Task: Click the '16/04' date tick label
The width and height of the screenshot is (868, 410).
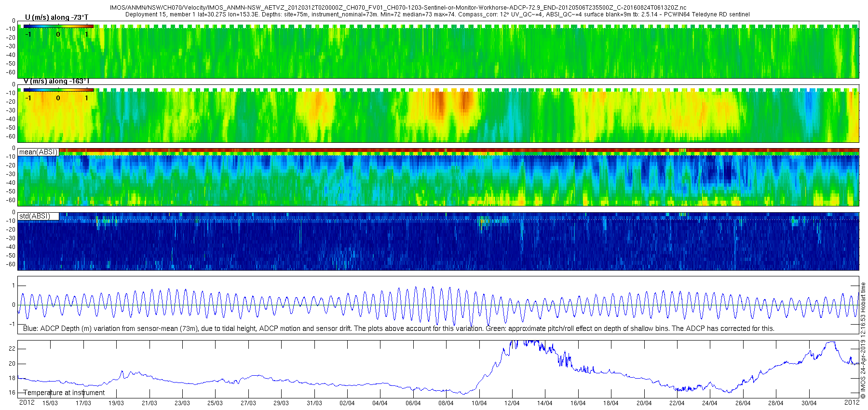Action: coord(578,403)
